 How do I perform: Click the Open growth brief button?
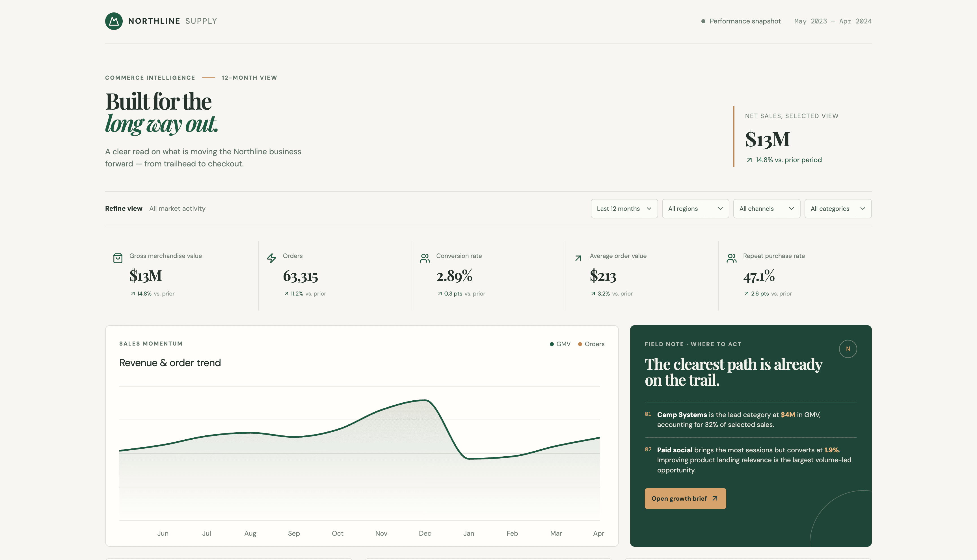[x=685, y=498]
